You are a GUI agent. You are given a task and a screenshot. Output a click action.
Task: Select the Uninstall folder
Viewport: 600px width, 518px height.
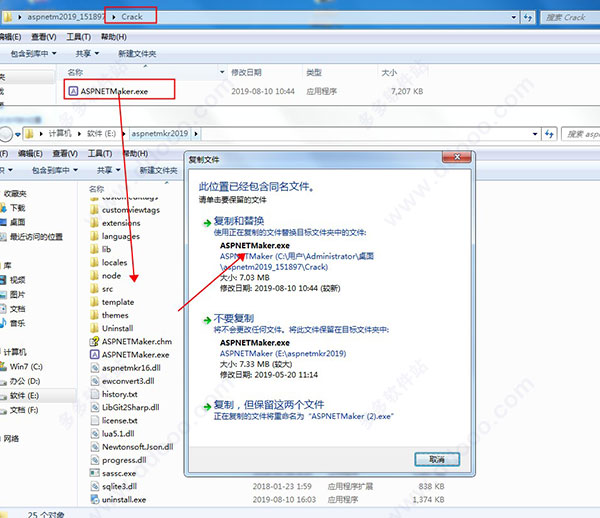click(x=112, y=328)
